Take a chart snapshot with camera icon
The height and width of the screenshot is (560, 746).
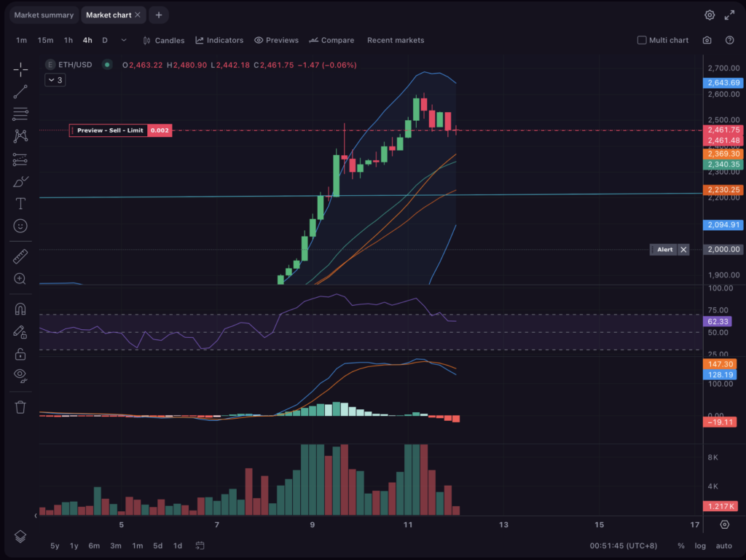click(707, 40)
